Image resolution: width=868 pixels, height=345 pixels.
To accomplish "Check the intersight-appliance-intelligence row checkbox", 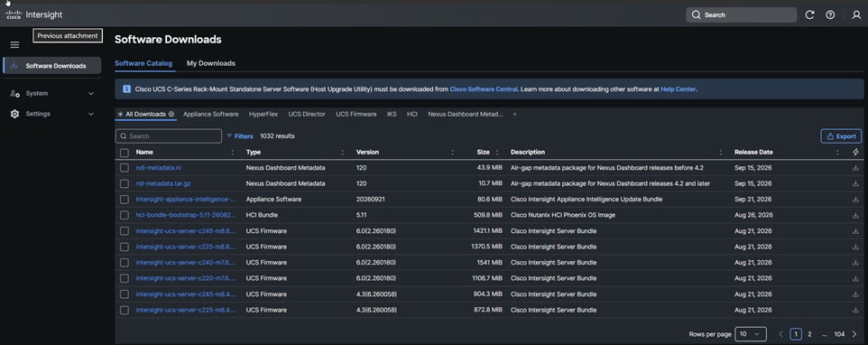I will 124,200.
